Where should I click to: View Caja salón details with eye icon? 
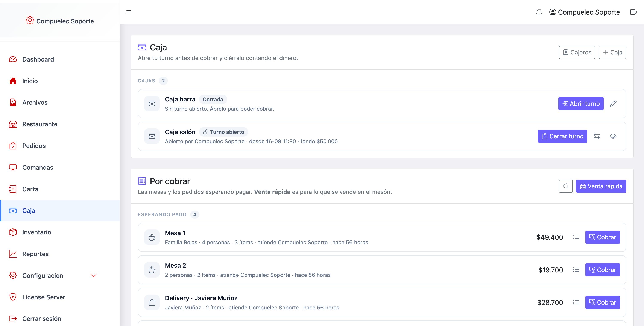pos(613,136)
